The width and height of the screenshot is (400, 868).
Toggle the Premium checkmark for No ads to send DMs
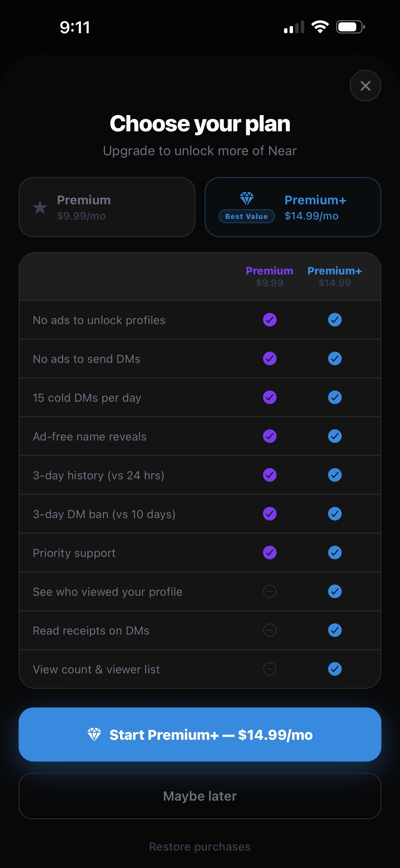269,359
